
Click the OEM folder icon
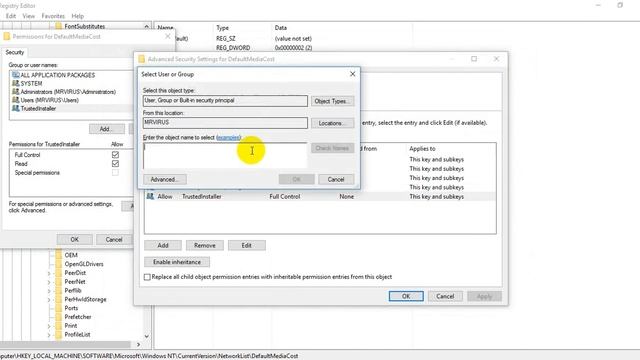[x=58, y=255]
